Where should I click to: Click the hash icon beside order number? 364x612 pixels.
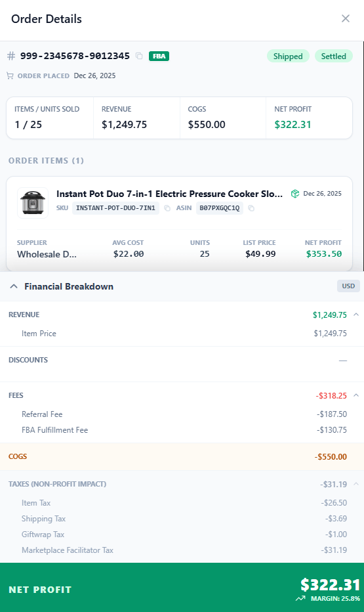click(x=11, y=56)
